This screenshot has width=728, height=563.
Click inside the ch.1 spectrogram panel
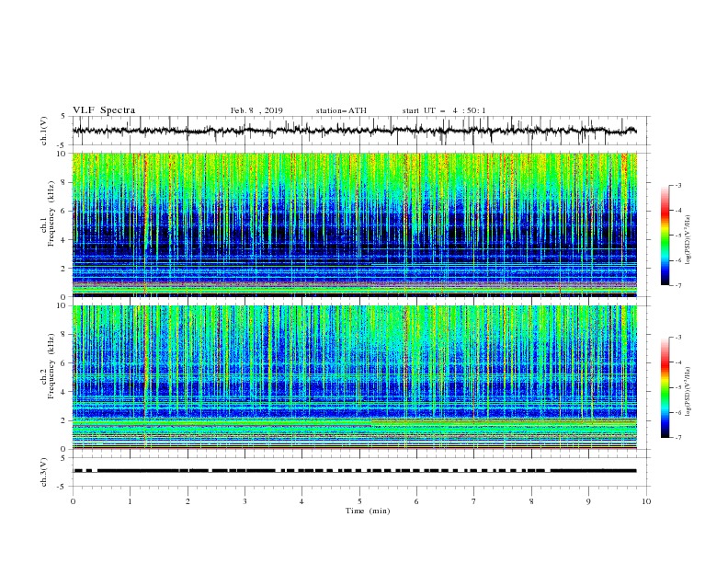pyautogui.click(x=355, y=224)
